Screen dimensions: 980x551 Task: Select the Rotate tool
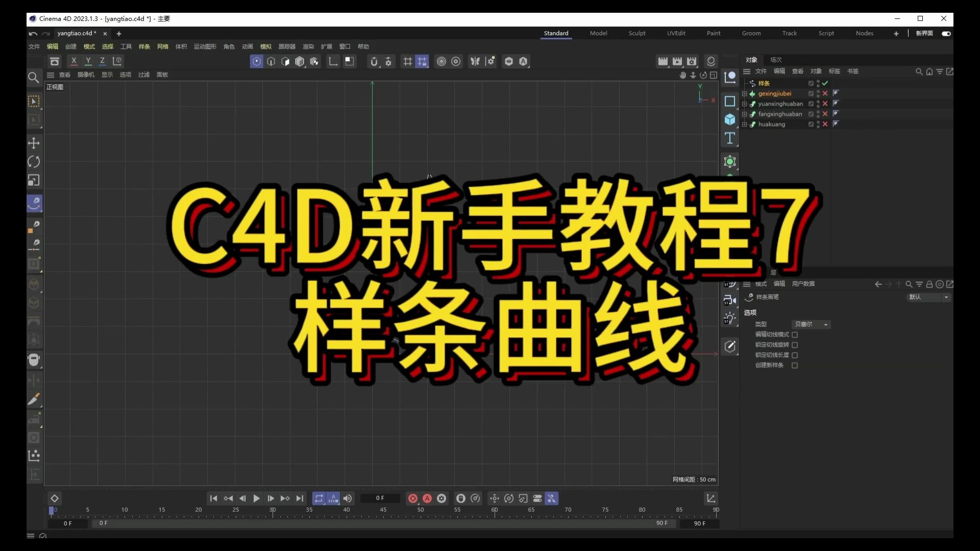point(34,162)
